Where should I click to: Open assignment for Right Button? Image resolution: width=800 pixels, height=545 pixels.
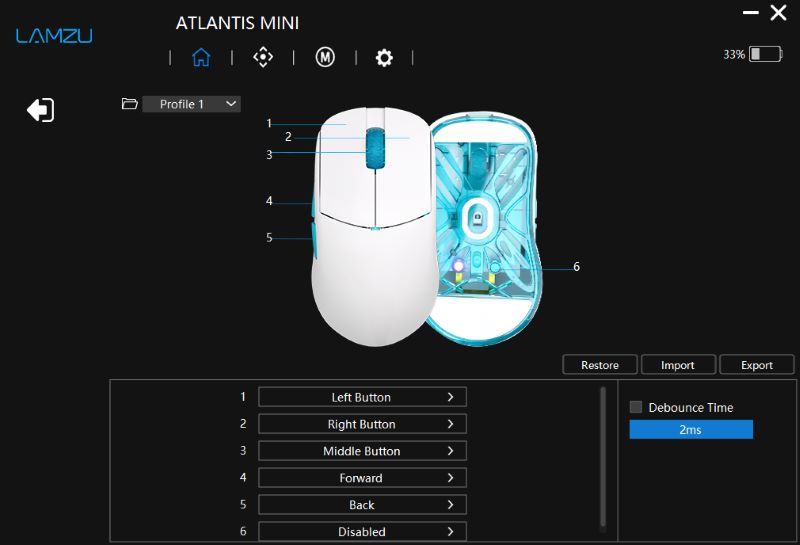coord(362,424)
